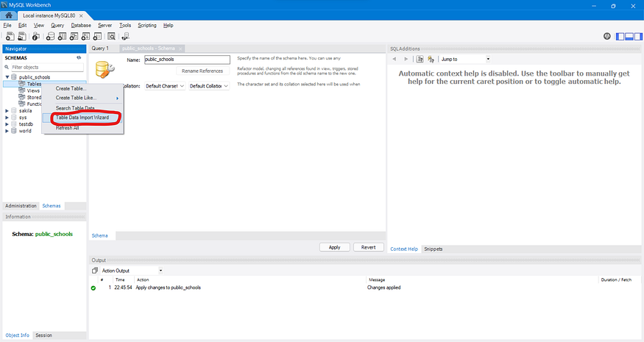
Task: Open the Jump to dropdown
Action: (466, 59)
